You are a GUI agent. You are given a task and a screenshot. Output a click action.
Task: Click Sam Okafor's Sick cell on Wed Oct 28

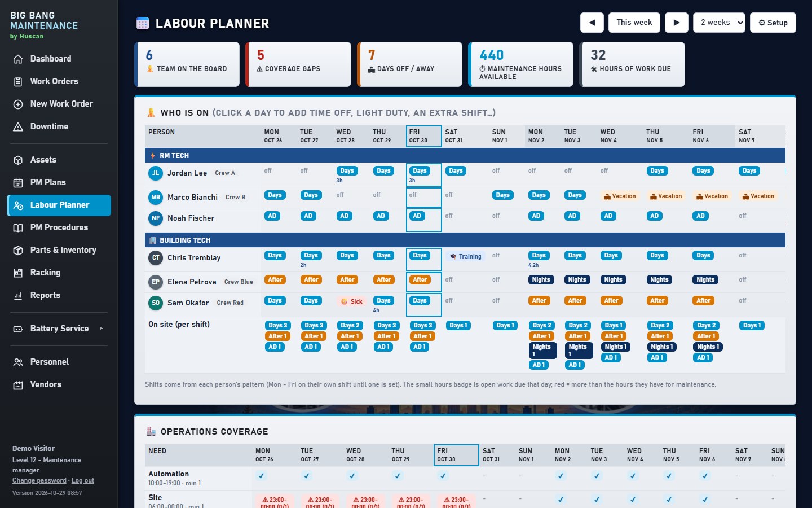[x=352, y=301]
